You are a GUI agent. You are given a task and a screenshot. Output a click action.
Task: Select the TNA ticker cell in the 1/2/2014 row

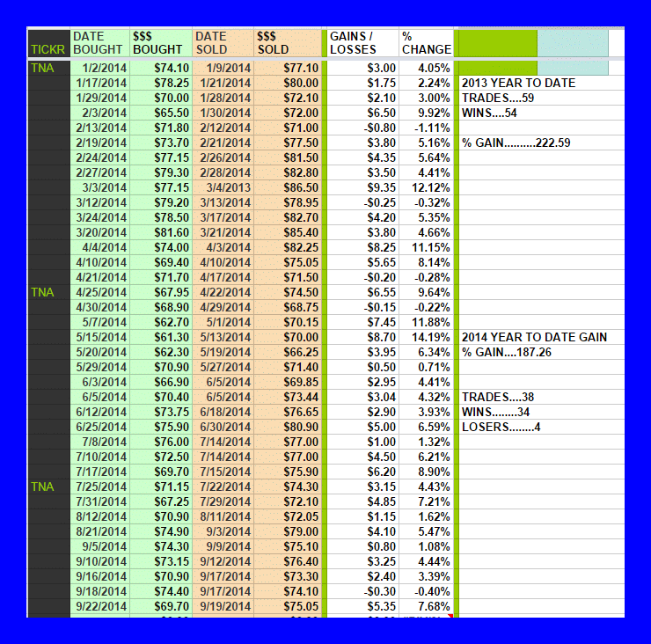(x=48, y=68)
